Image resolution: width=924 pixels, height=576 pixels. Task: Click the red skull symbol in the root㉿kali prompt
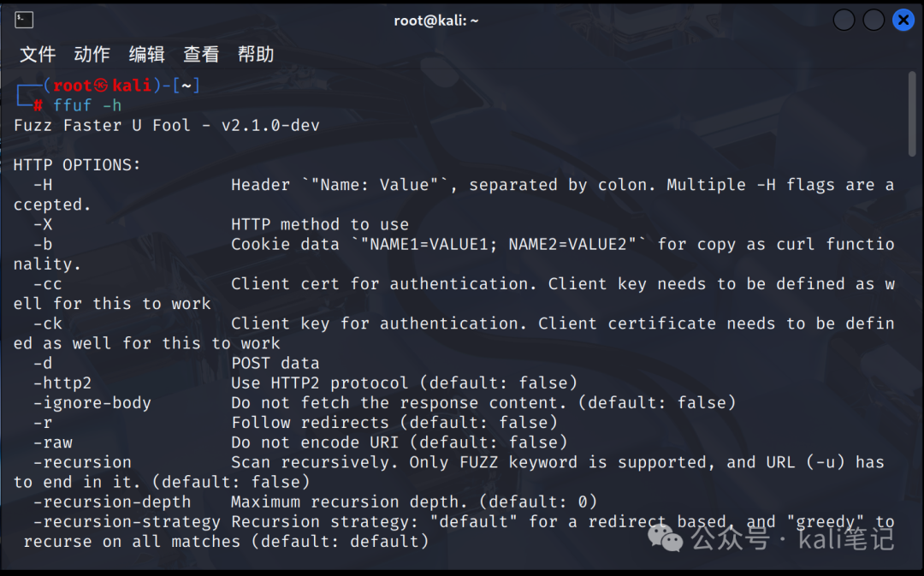coord(101,86)
